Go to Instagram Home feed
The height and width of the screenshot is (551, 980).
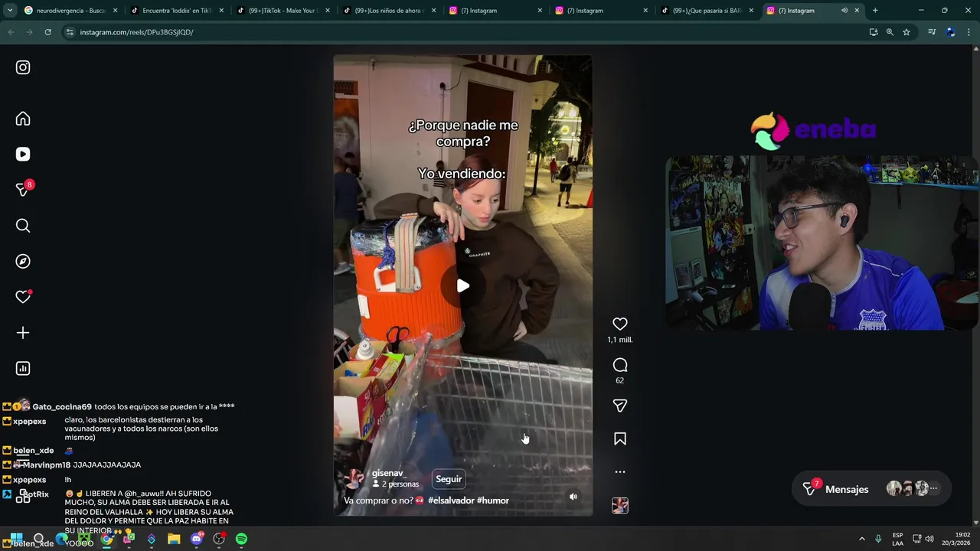click(23, 119)
